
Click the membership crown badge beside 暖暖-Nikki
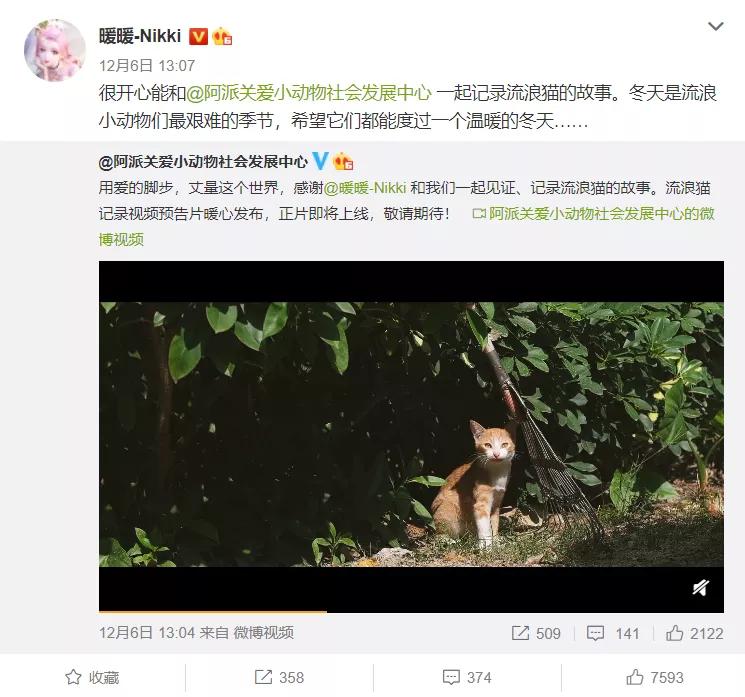click(x=222, y=37)
